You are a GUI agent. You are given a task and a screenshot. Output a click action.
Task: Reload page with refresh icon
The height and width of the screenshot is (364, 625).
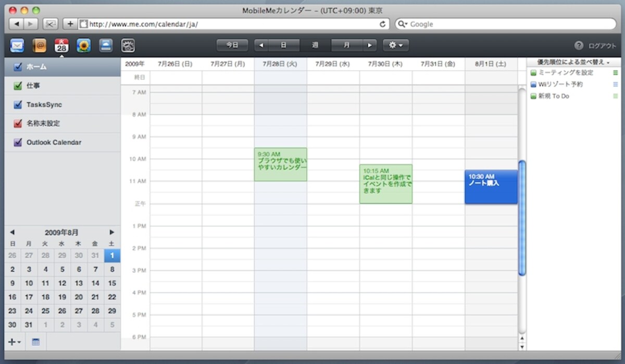(x=383, y=24)
